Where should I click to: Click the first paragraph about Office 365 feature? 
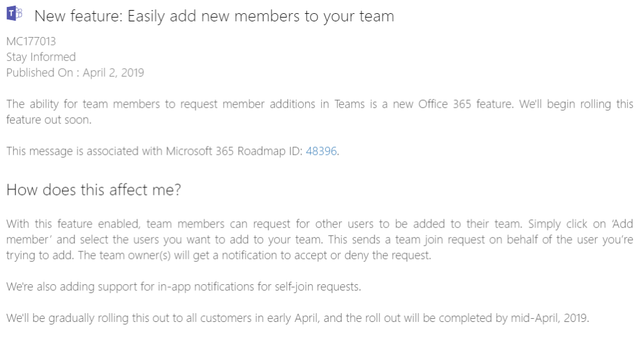[x=319, y=112]
